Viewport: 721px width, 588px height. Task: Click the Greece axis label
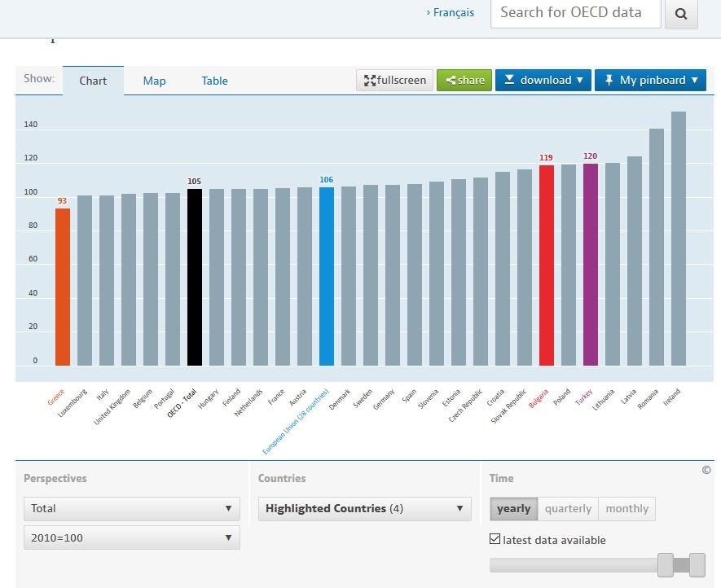tap(56, 397)
